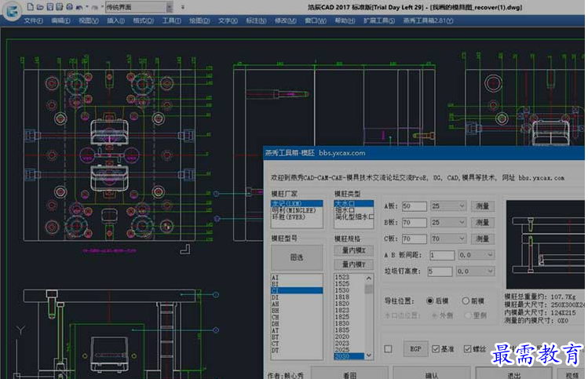Viewport: 588px width, 379px height.
Task: Click the Redo arrow icon
Action: point(94,7)
